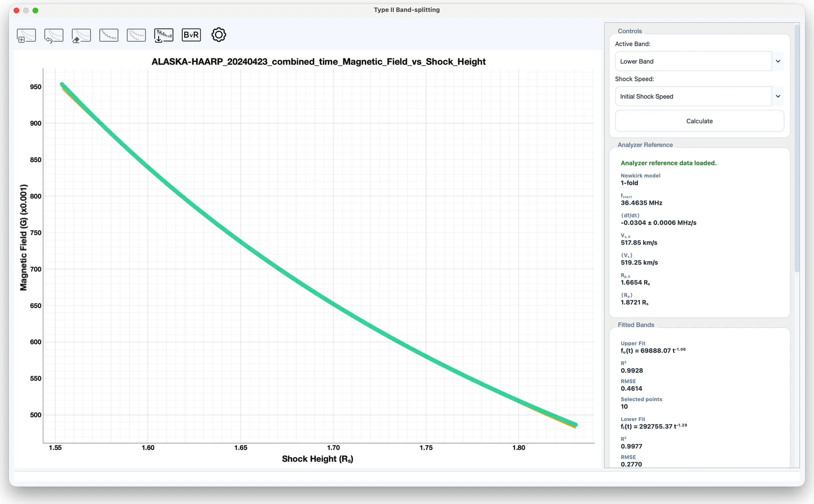Click the right panel vertical scrollbar
Image resolution: width=814 pixels, height=504 pixels.
tap(797, 147)
